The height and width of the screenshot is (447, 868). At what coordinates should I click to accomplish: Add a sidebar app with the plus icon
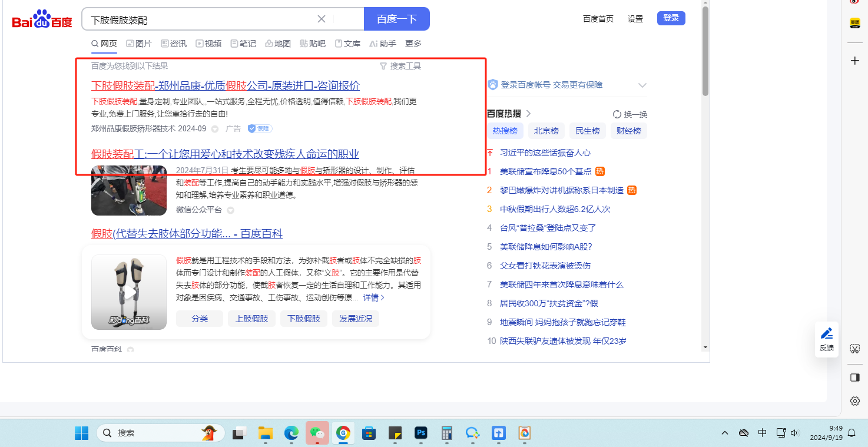(855, 61)
